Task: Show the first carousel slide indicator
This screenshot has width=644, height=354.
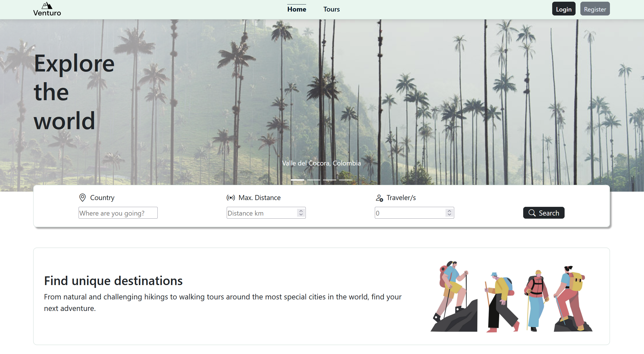Action: pyautogui.click(x=297, y=180)
